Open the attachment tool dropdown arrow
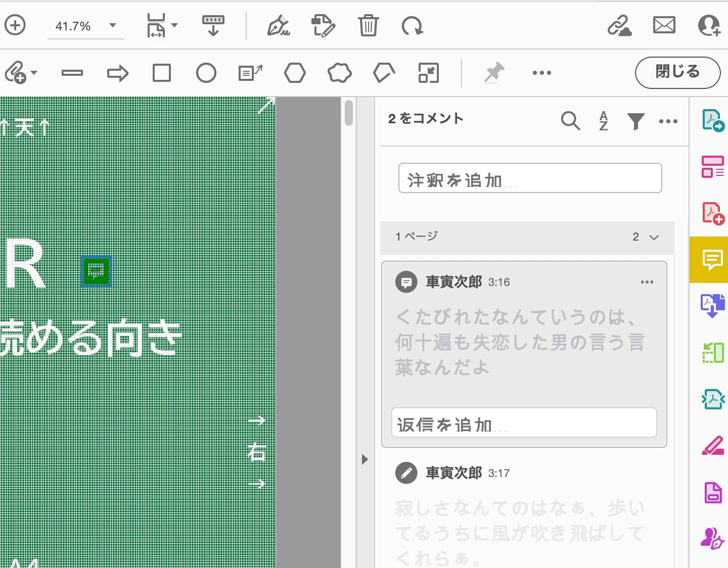The width and height of the screenshot is (728, 568). point(34,73)
